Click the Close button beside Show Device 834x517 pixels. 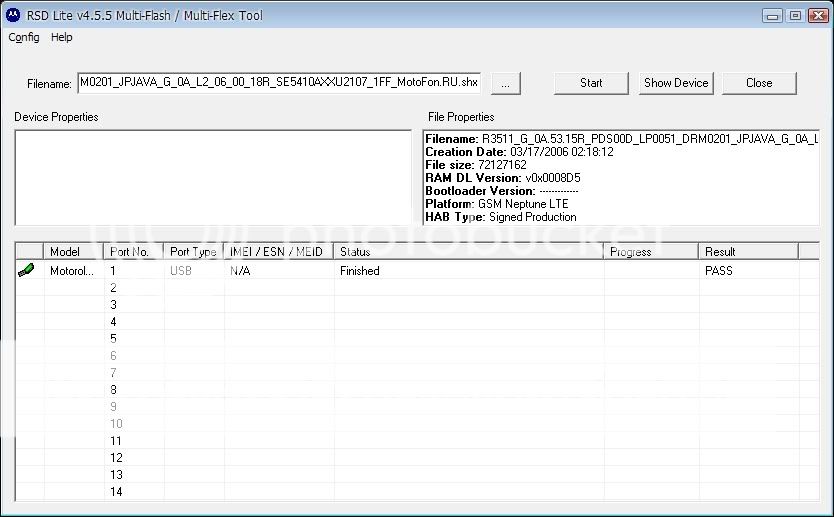(759, 83)
